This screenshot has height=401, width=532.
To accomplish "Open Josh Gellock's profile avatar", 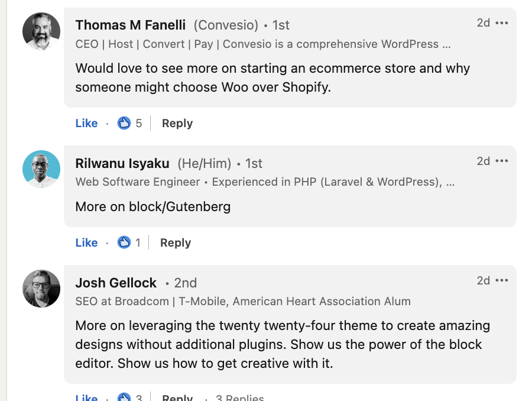I will (41, 289).
